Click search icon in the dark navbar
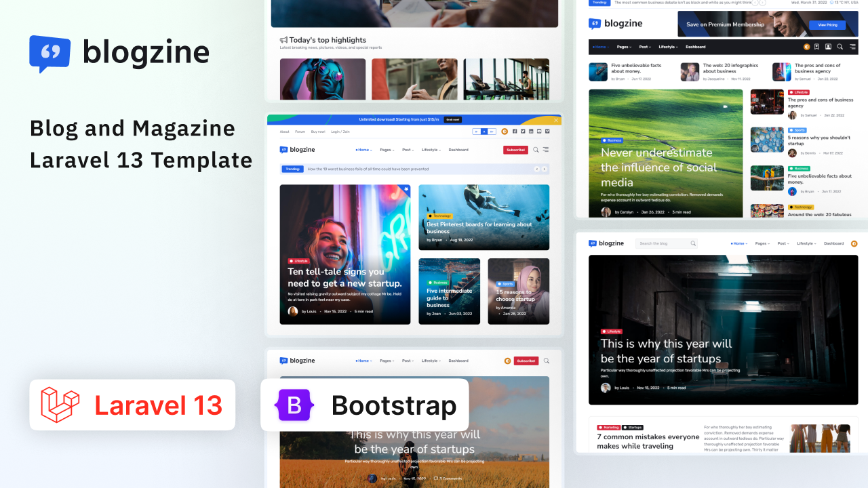 click(840, 47)
